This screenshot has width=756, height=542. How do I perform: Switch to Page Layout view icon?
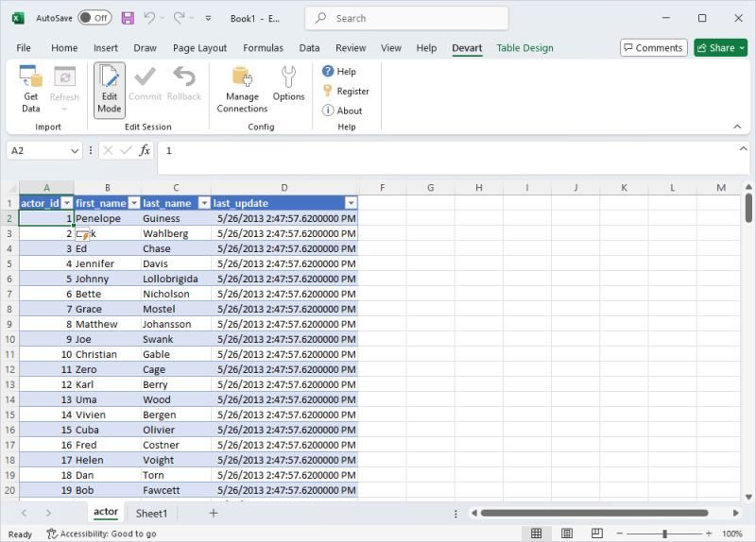point(566,534)
